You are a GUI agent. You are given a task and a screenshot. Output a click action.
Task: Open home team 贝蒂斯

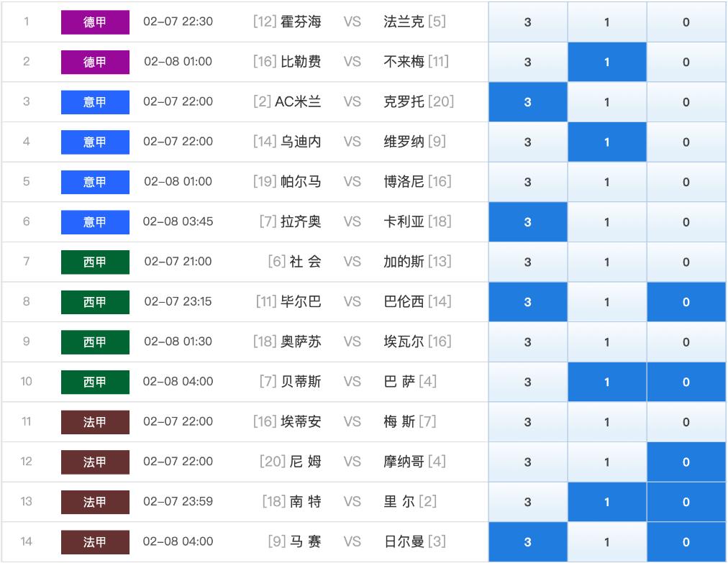[301, 382]
